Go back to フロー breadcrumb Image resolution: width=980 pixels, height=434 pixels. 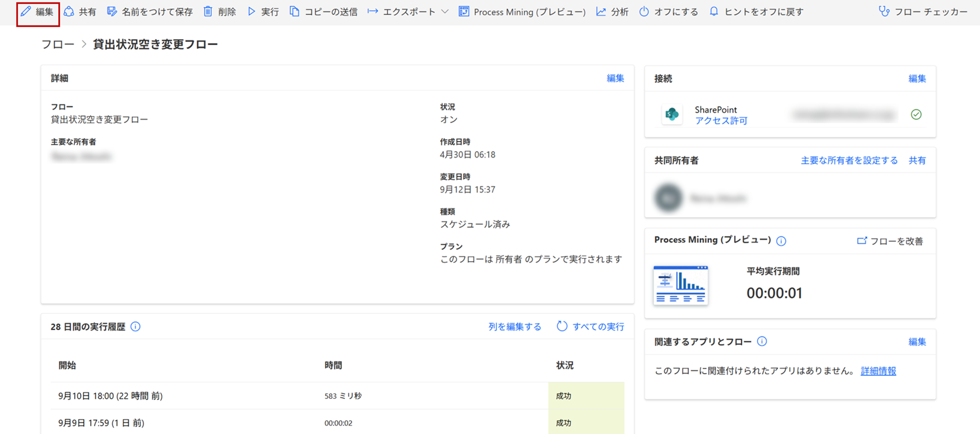(58, 45)
